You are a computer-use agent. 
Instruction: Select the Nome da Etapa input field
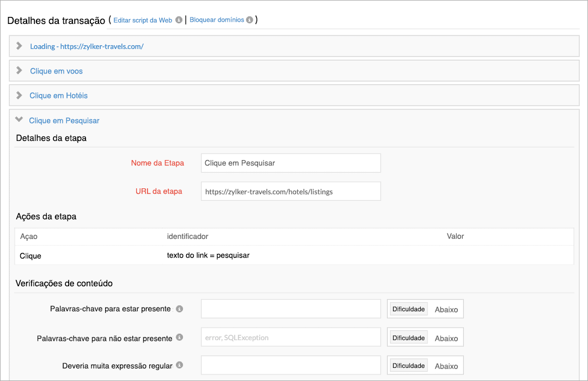290,163
